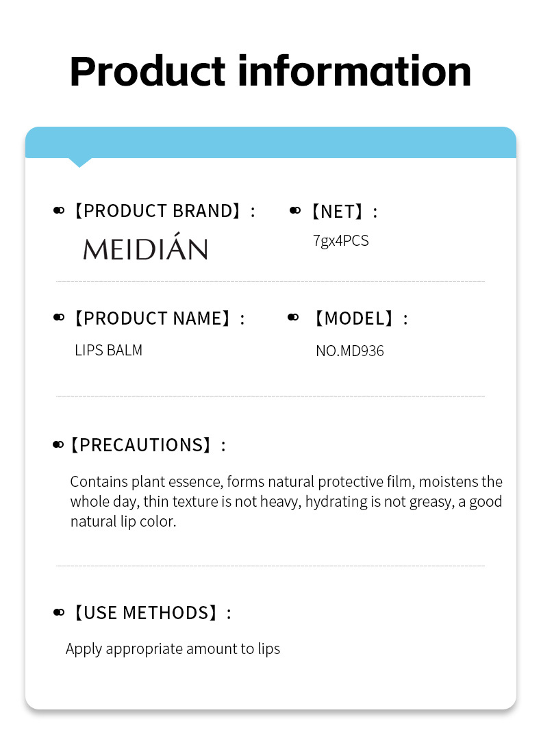The height and width of the screenshot is (756, 541).
Task: Click the bullet icon beside USE METHODS
Action: tap(58, 612)
